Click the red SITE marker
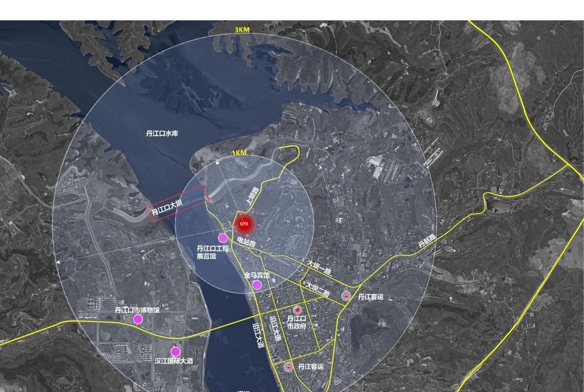 pyautogui.click(x=245, y=224)
